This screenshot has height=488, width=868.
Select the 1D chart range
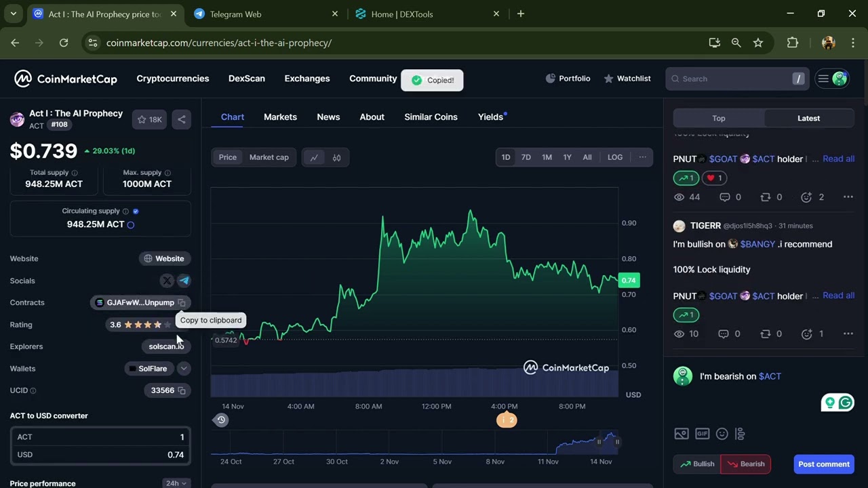click(x=506, y=157)
